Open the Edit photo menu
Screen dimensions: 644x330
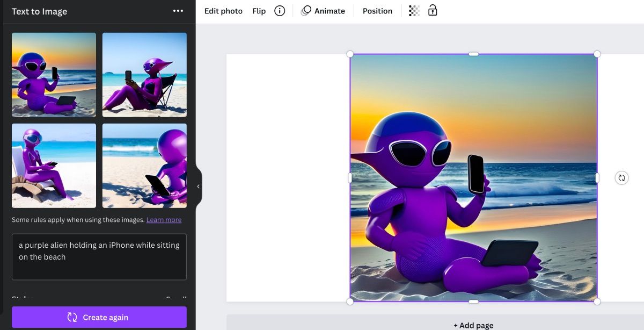point(223,10)
